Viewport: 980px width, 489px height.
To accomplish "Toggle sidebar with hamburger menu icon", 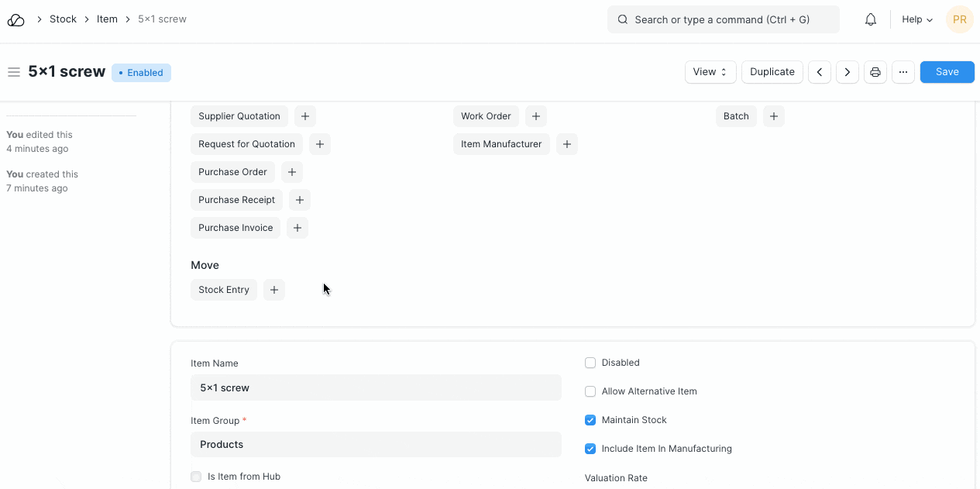I will 13,72.
